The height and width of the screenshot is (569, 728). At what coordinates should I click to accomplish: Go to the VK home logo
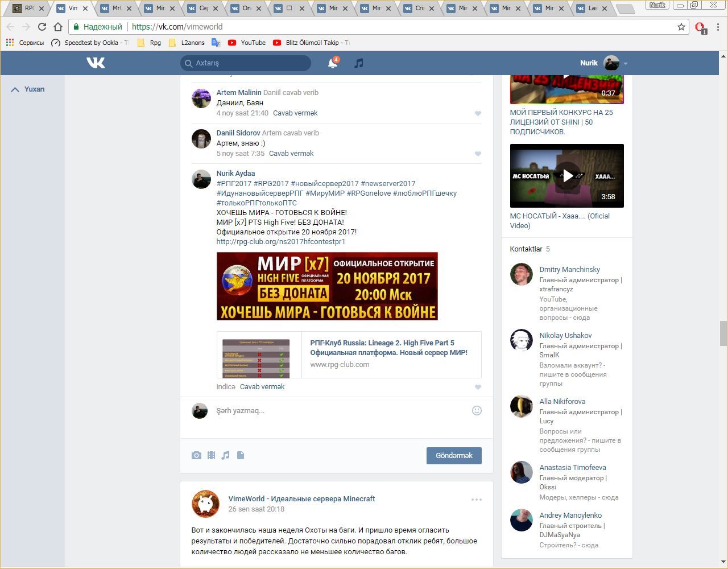pyautogui.click(x=96, y=63)
